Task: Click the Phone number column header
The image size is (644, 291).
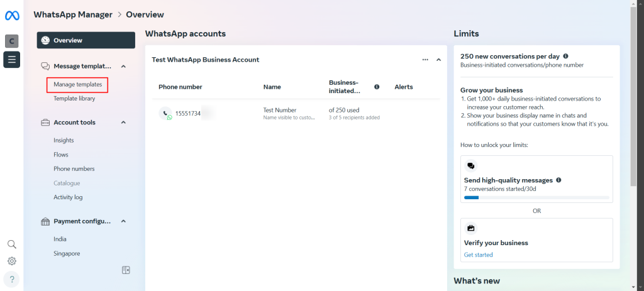Action: (180, 87)
